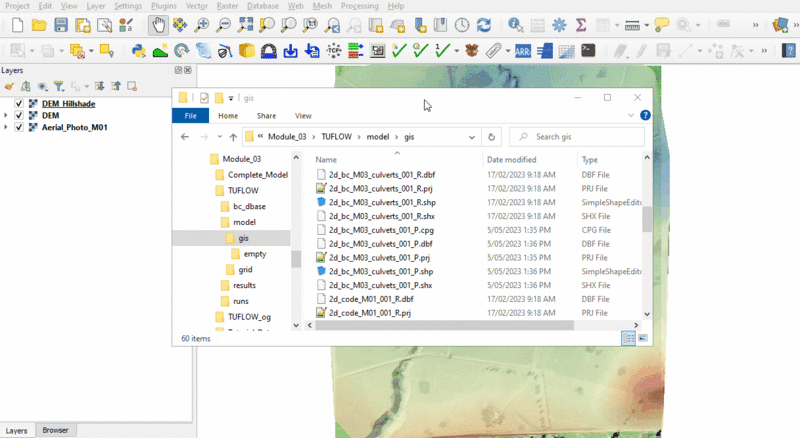Open the statistical summary sigma icon
Image resolution: width=800 pixels, height=438 pixels.
tap(582, 25)
